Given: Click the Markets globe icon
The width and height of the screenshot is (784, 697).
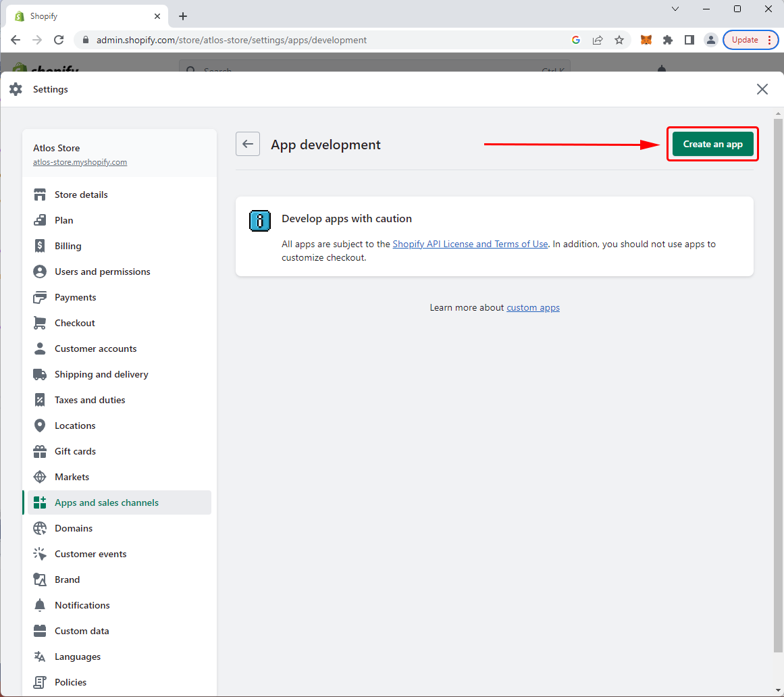Looking at the screenshot, I should pos(39,477).
